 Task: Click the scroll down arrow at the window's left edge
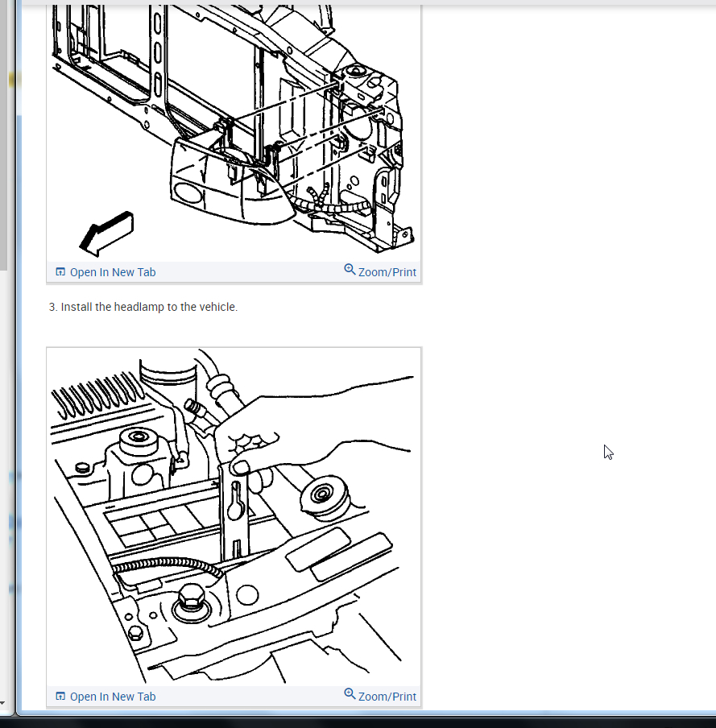2,703
